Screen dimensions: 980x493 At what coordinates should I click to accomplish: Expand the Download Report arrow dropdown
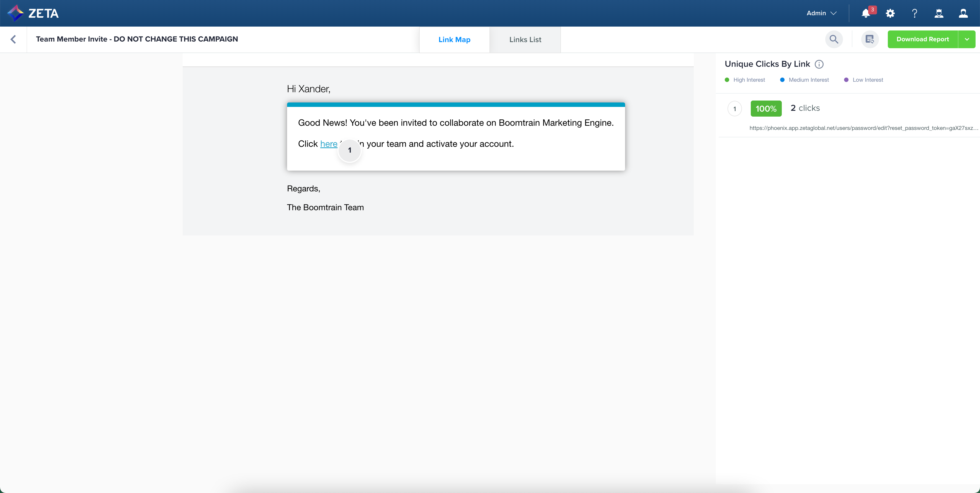(x=967, y=39)
